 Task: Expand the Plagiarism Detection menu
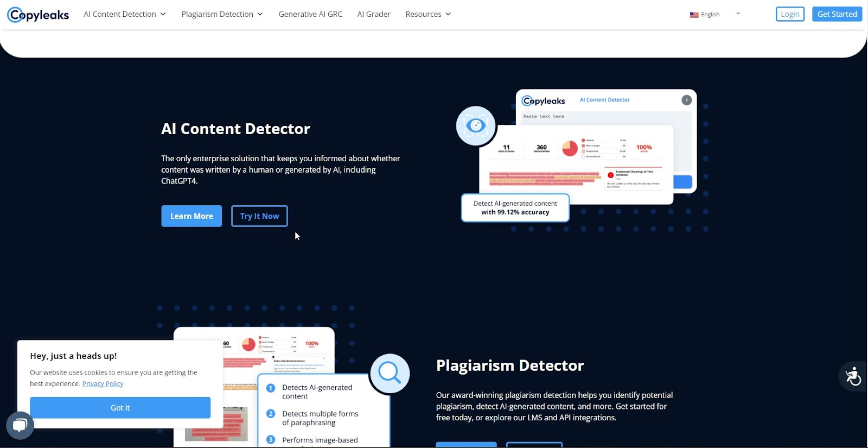(x=222, y=14)
